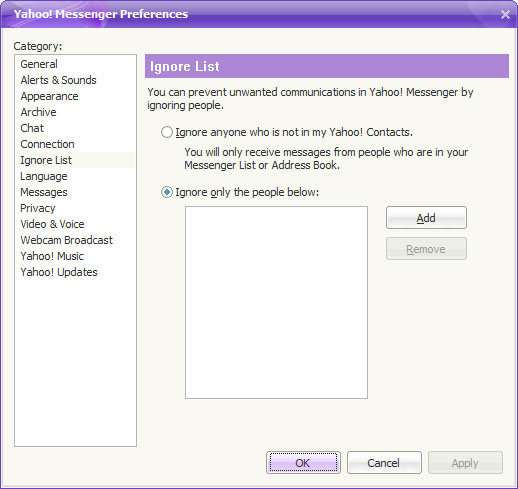Open Webcam Broadcast category
This screenshot has height=489, width=518.
click(67, 240)
